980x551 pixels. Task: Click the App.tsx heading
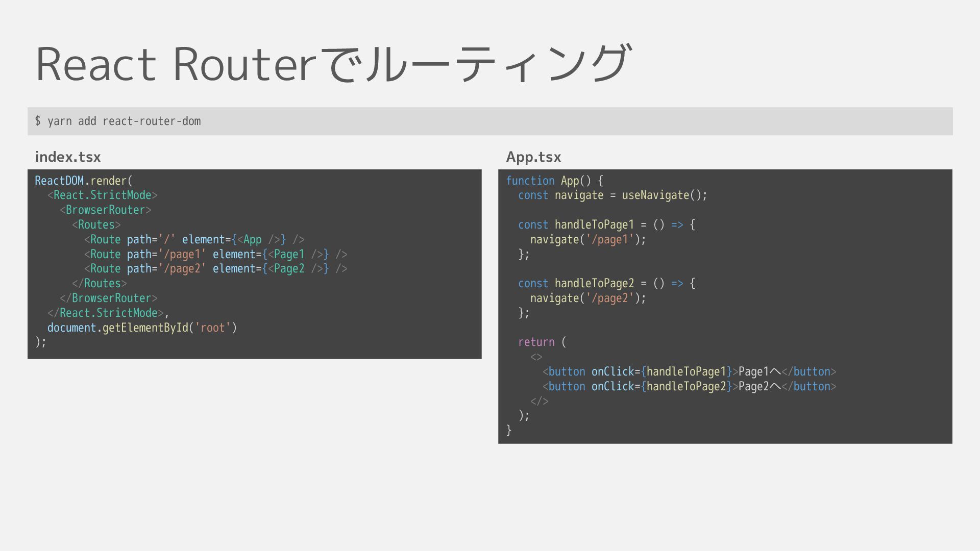point(533,157)
